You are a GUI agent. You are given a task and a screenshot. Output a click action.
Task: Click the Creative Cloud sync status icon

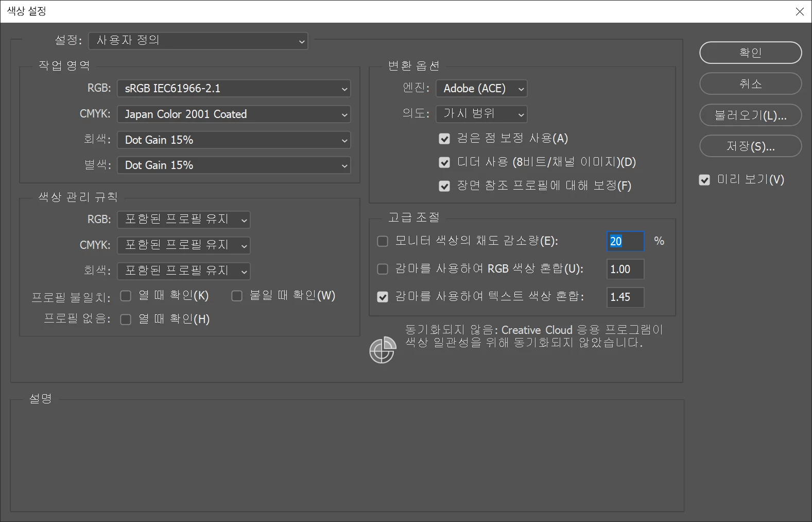pyautogui.click(x=383, y=350)
